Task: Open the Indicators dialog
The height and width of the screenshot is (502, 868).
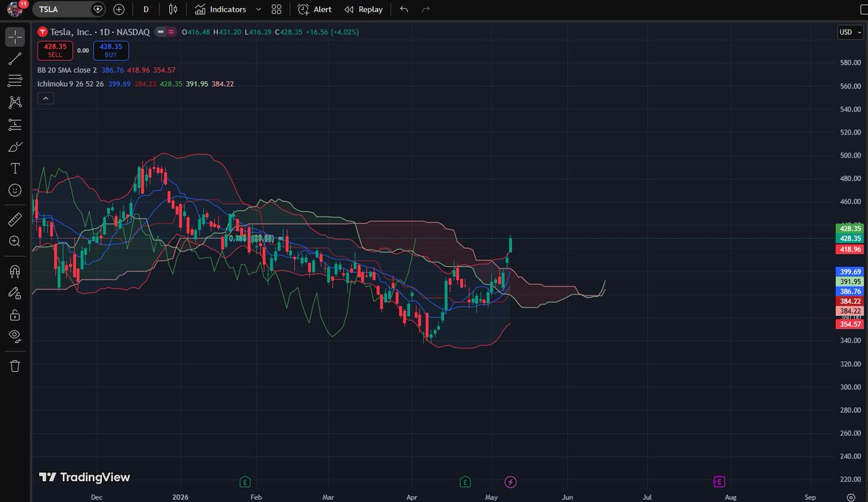Action: point(220,9)
